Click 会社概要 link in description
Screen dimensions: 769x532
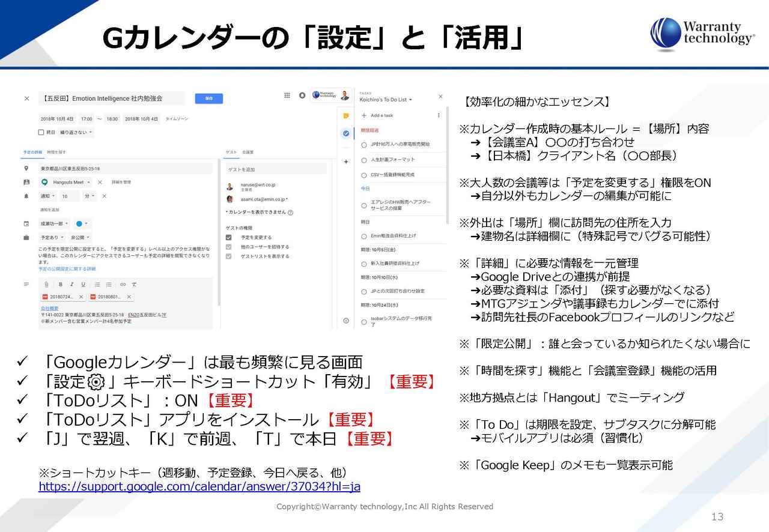tap(49, 308)
